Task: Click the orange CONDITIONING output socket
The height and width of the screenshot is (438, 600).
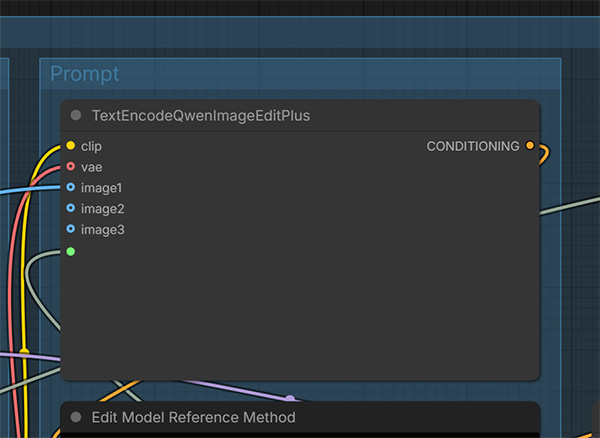Action: (530, 145)
